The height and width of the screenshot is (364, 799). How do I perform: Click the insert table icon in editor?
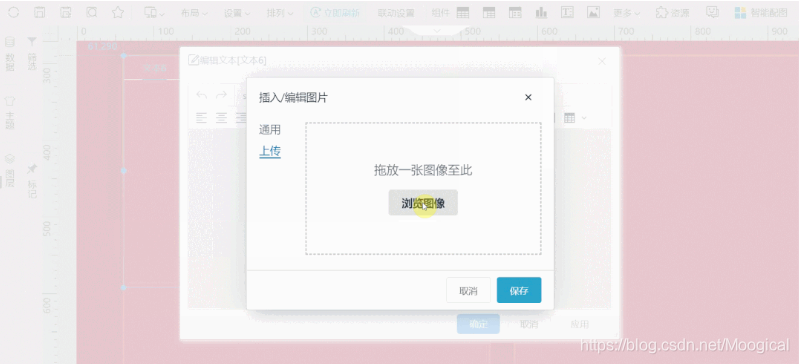click(x=569, y=118)
